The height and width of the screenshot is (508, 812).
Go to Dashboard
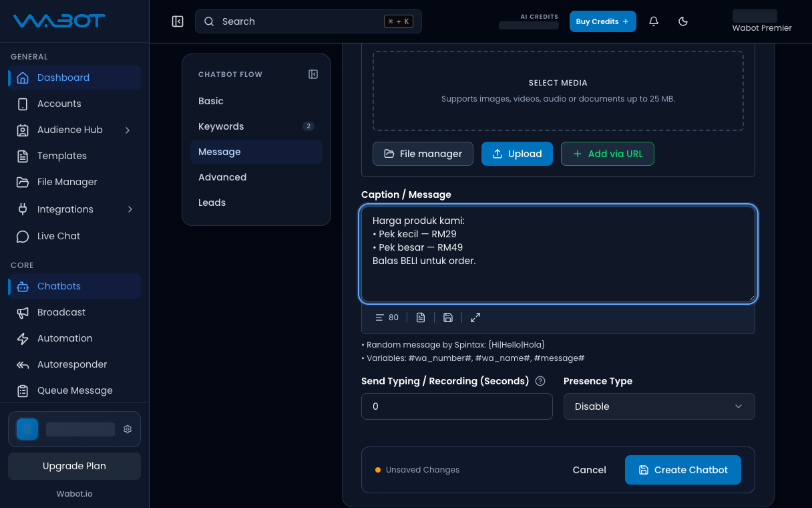click(74, 78)
